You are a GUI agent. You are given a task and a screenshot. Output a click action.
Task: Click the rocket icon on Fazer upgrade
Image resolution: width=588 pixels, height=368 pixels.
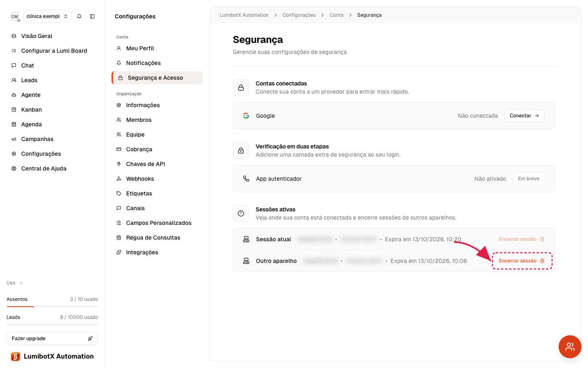[90, 339]
